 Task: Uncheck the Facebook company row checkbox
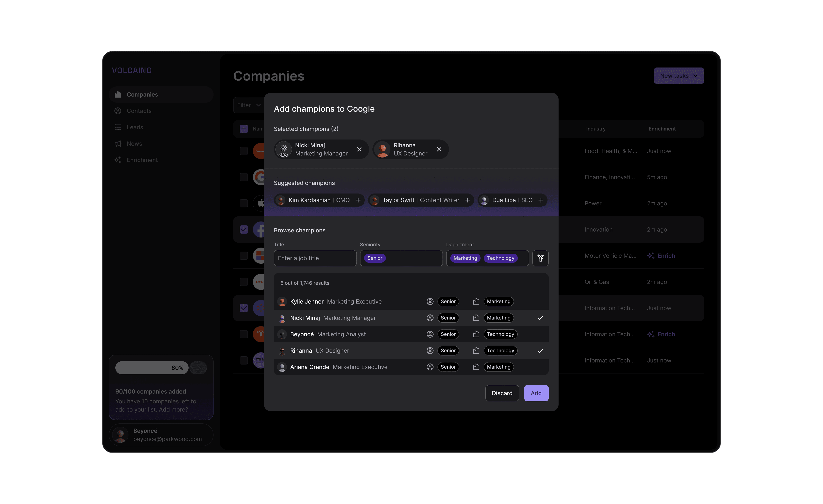pyautogui.click(x=244, y=229)
